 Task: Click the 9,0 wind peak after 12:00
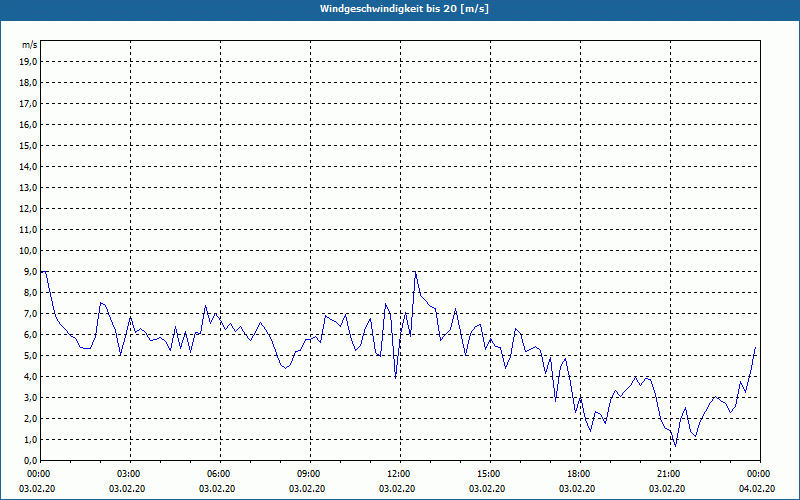coord(415,272)
